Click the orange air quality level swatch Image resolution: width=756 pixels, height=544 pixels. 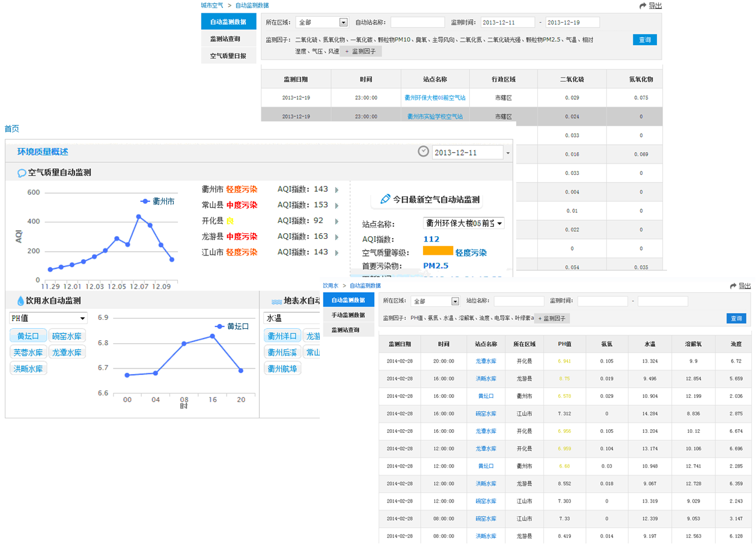tap(437, 252)
